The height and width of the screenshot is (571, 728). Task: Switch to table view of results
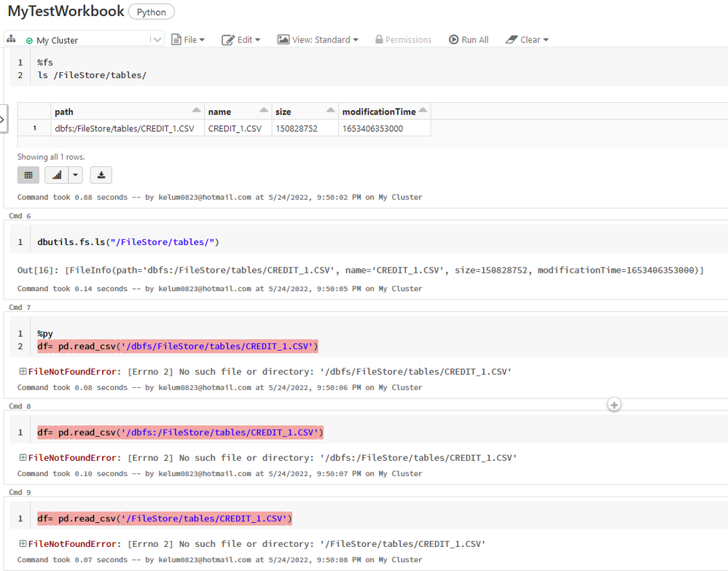tap(28, 175)
